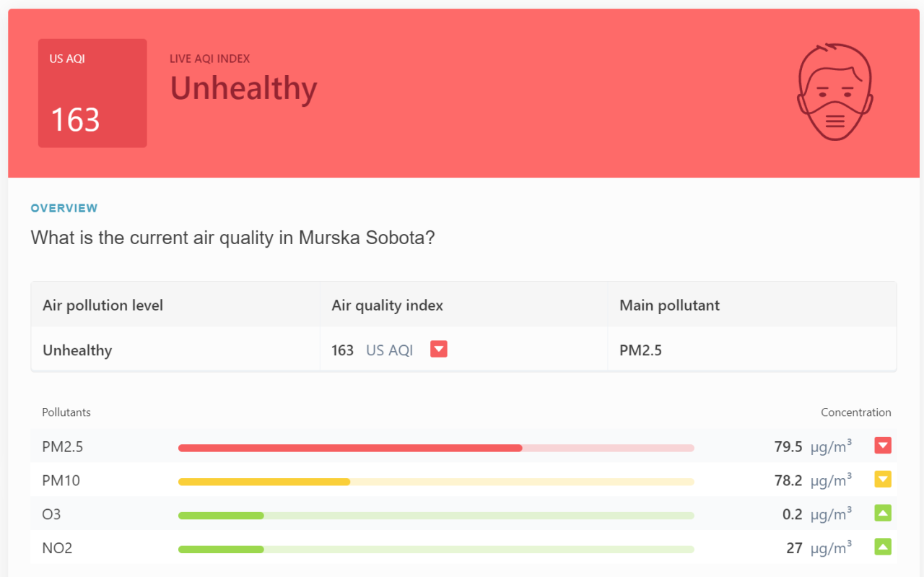Click the red down arrow for PM2.5
924x577 pixels.
pyautogui.click(x=882, y=446)
